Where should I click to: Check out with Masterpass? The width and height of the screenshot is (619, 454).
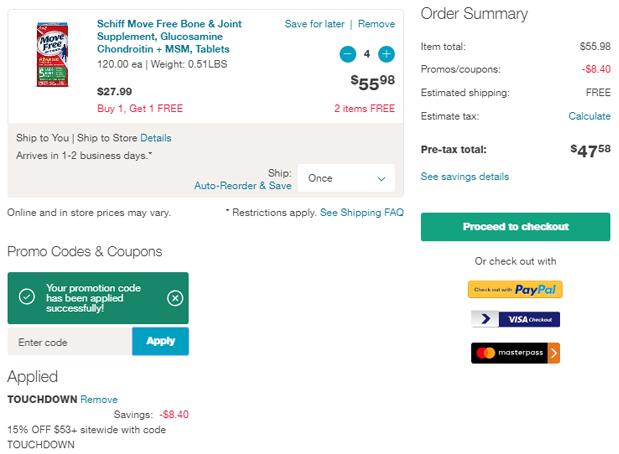pyautogui.click(x=515, y=353)
